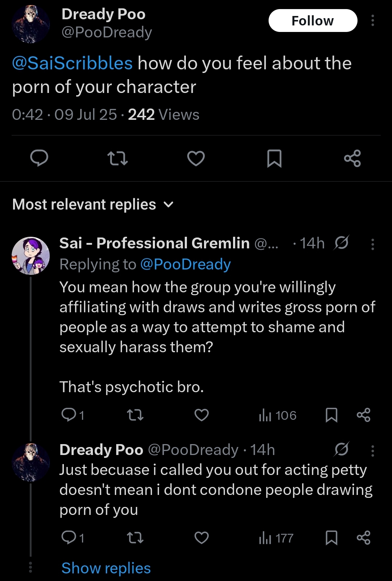This screenshot has width=392, height=581.
Task: Share the main post
Action: click(x=352, y=158)
